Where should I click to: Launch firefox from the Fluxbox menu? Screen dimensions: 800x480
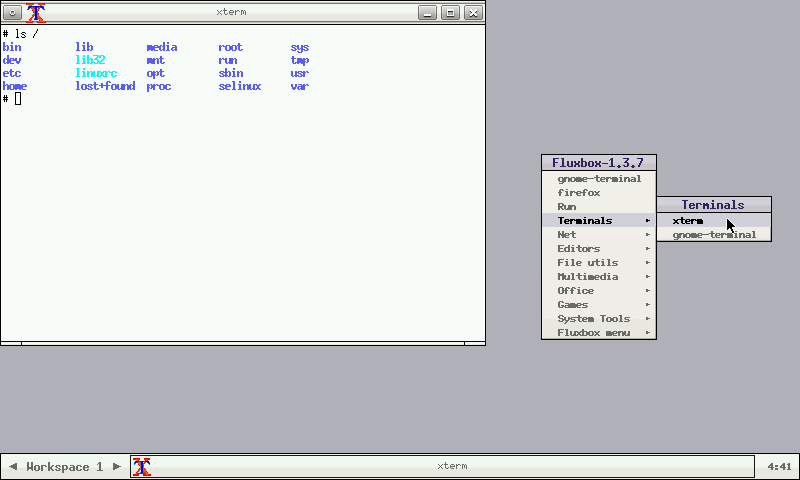(599, 192)
